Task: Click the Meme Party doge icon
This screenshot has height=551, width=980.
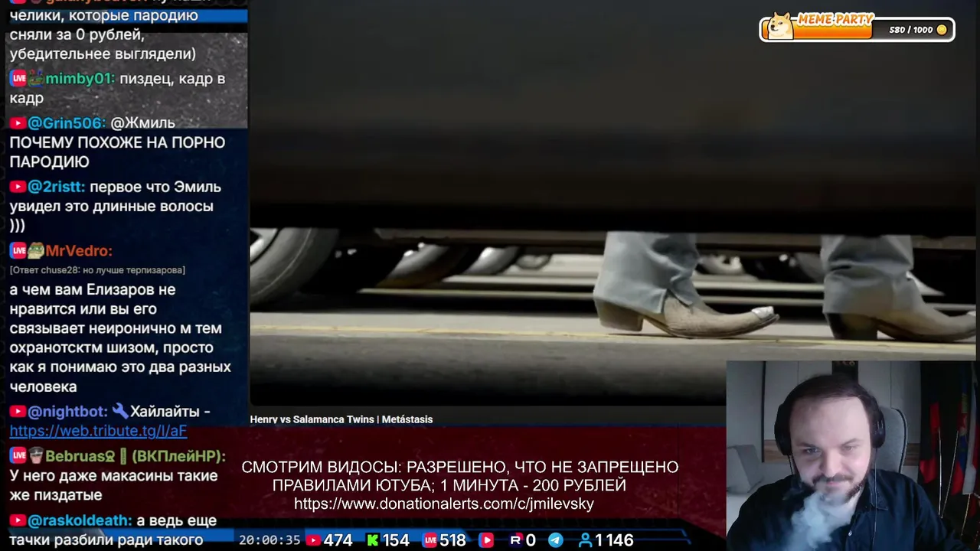Action: coord(780,26)
